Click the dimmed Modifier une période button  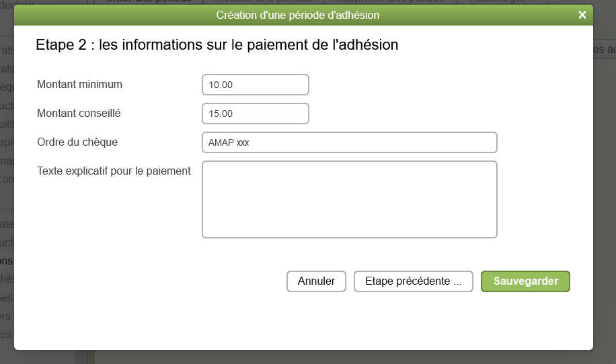click(x=263, y=2)
